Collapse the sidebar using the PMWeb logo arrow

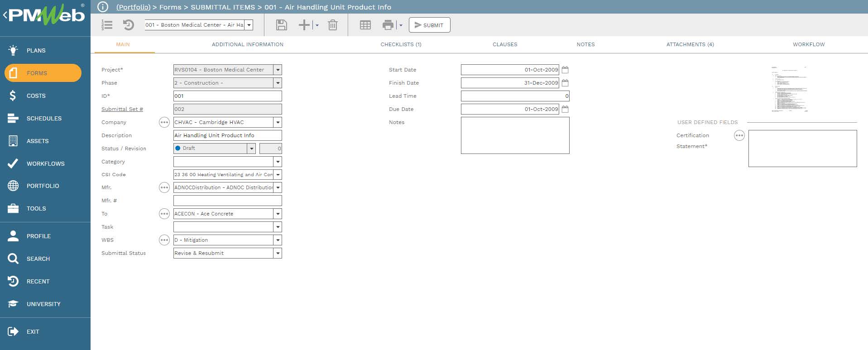point(5,15)
